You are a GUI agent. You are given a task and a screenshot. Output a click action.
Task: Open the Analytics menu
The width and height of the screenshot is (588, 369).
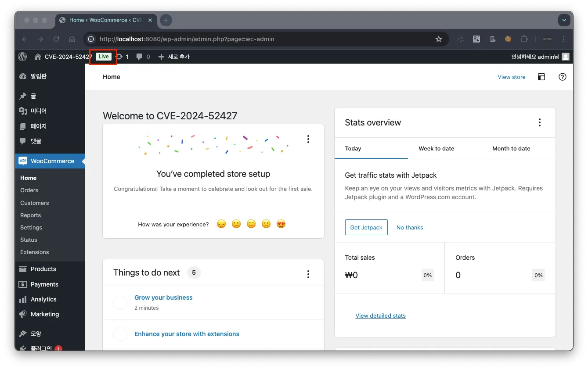pyautogui.click(x=50, y=299)
